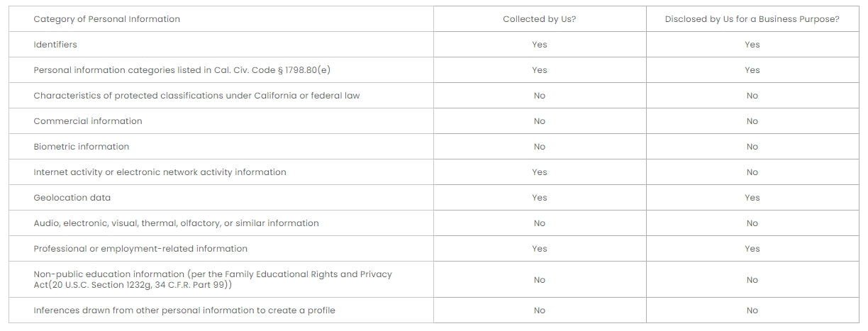The width and height of the screenshot is (868, 331).
Task: Click the Disclosed "Yes" for Professional information row
Action: coord(752,249)
